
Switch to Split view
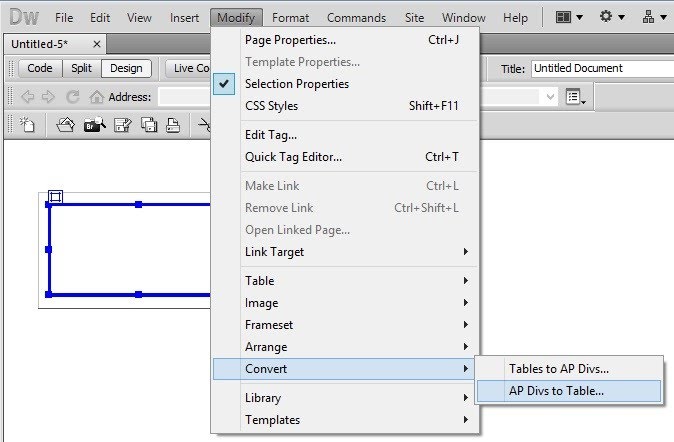point(82,68)
